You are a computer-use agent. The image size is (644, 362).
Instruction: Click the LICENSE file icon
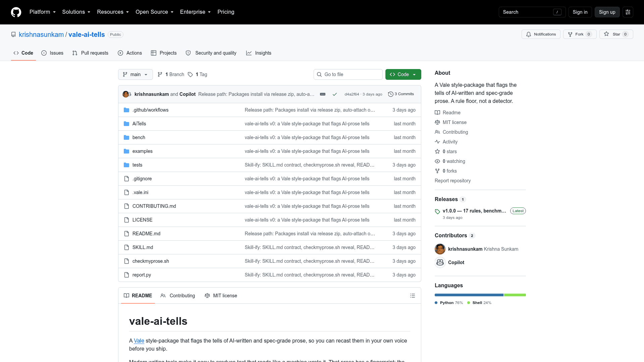point(126,220)
